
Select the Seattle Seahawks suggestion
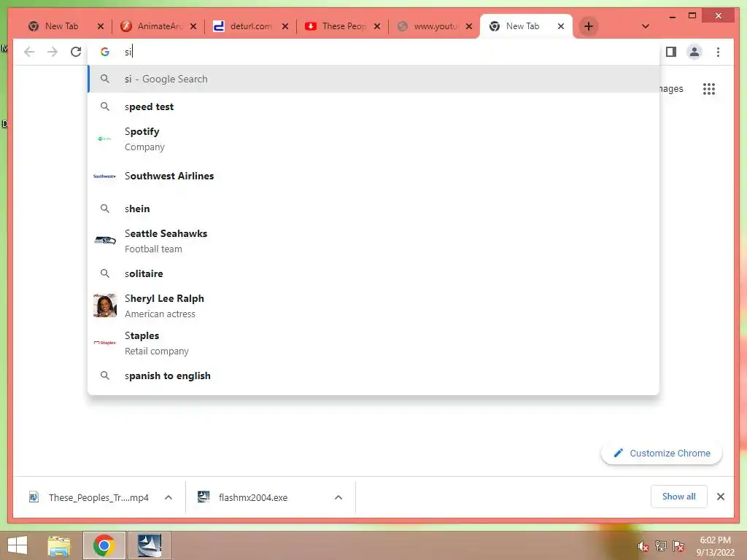point(373,241)
